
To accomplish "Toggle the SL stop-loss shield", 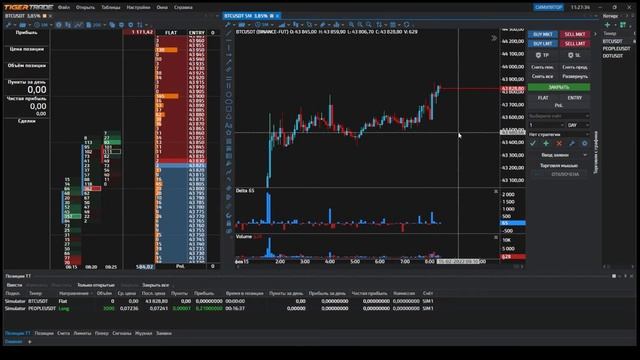I will pyautogui.click(x=574, y=55).
